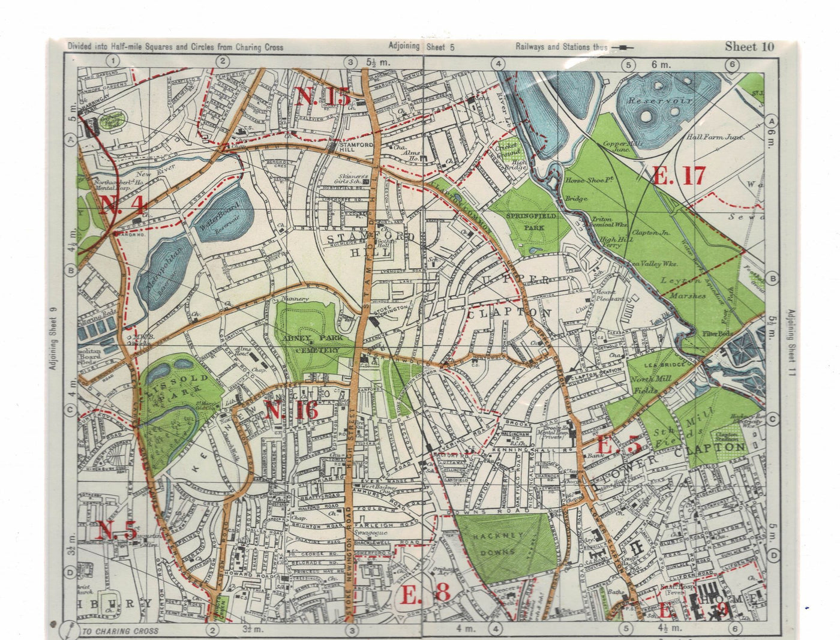Click the 'Cricket Ground' label

506,149
